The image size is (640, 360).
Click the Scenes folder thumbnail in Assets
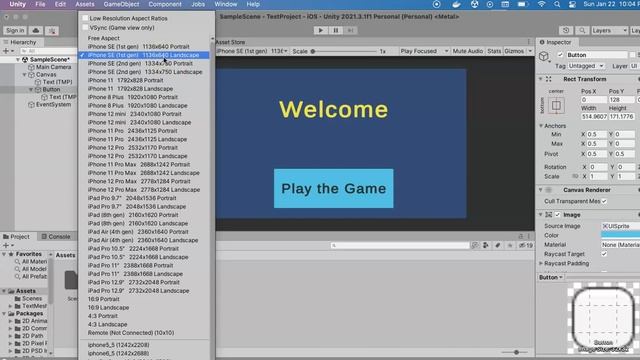click(x=71, y=280)
